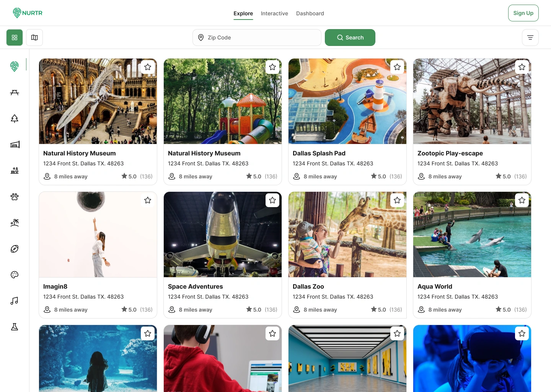Click the distance pin icon on Dallas Splash Pad
Screen dimensions: 551x392
point(297,176)
